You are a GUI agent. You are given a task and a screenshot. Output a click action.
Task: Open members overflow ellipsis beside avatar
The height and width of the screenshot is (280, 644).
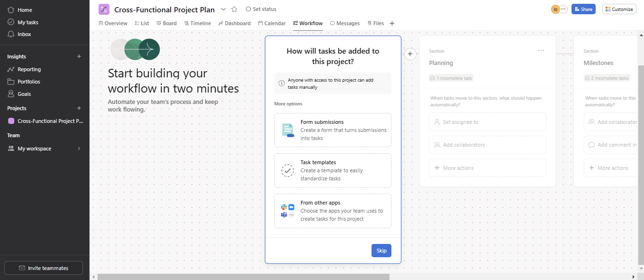click(563, 9)
